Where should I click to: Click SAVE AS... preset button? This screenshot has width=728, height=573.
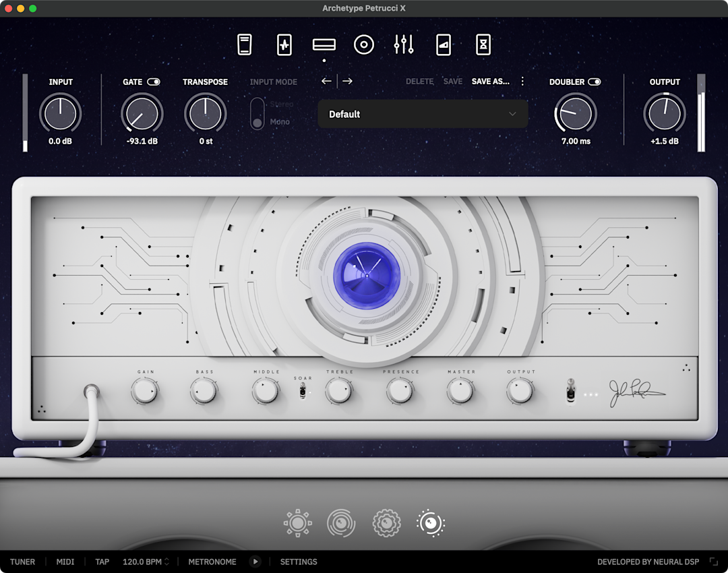coord(490,82)
